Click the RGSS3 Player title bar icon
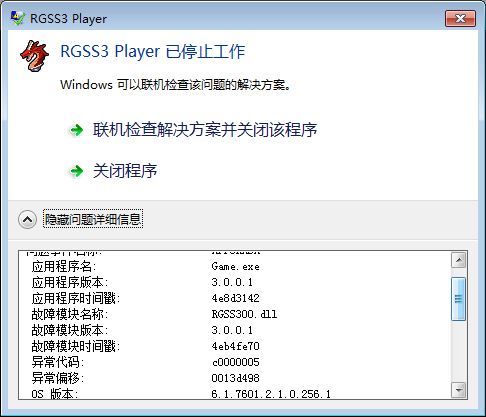The height and width of the screenshot is (417, 486). click(x=17, y=18)
